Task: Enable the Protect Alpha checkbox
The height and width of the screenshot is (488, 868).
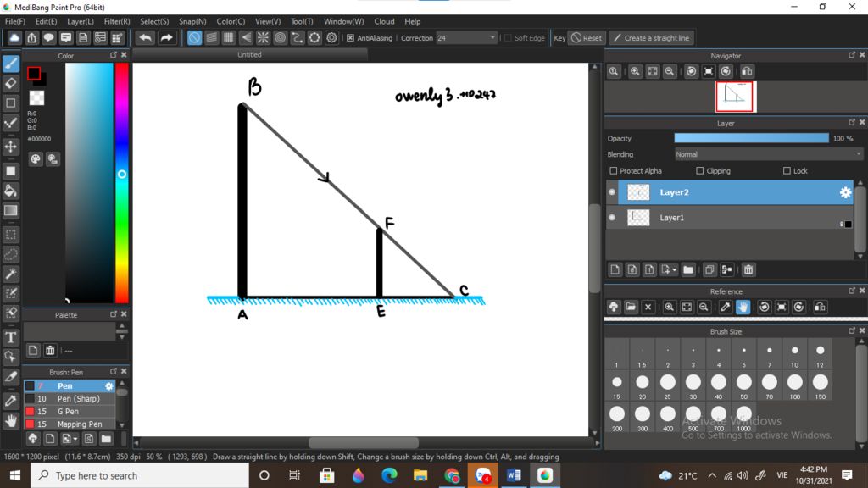Action: point(614,171)
